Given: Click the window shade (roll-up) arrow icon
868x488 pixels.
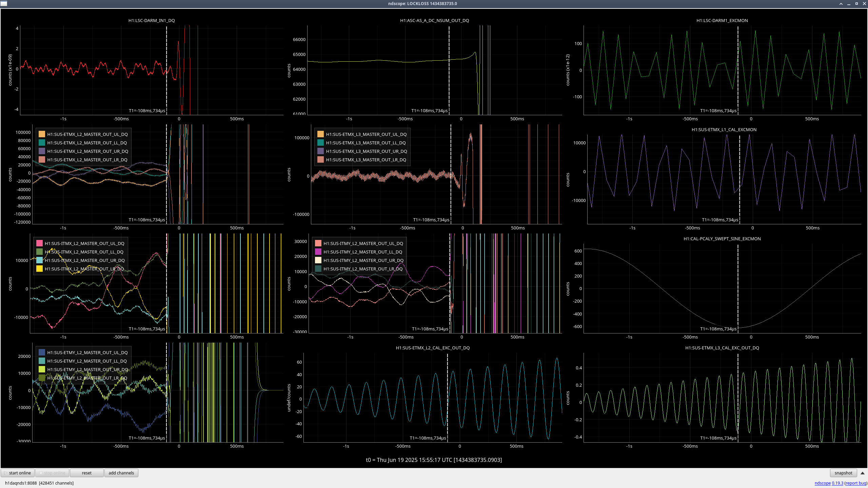Looking at the screenshot, I should tap(841, 4).
